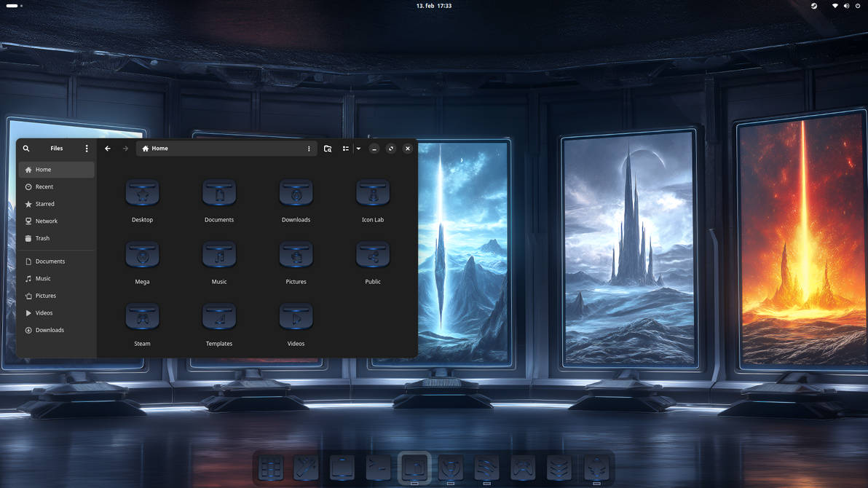Open Network in the sidebar
The width and height of the screenshot is (868, 488).
coord(57,221)
